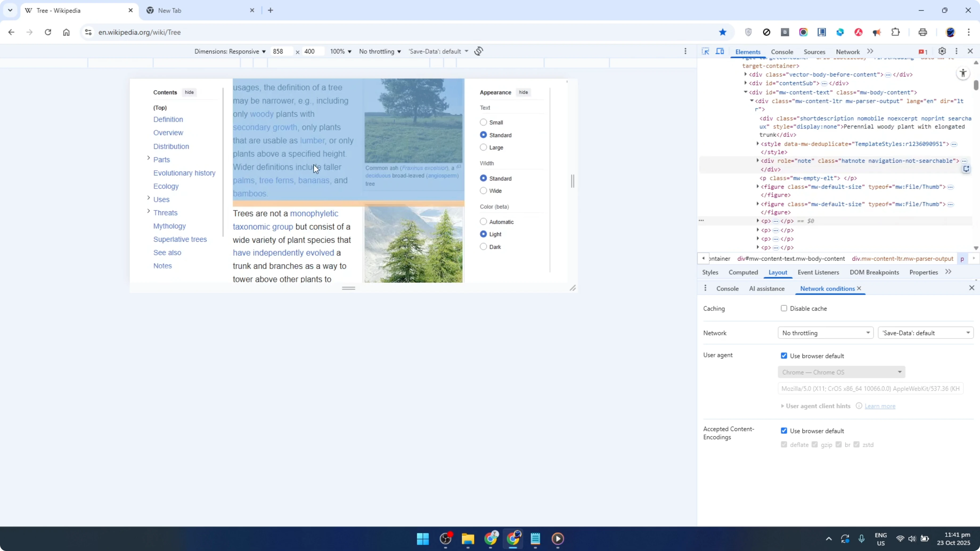This screenshot has height=551, width=980.
Task: Open the Chrome extensions puzzle icon
Action: coord(896,32)
